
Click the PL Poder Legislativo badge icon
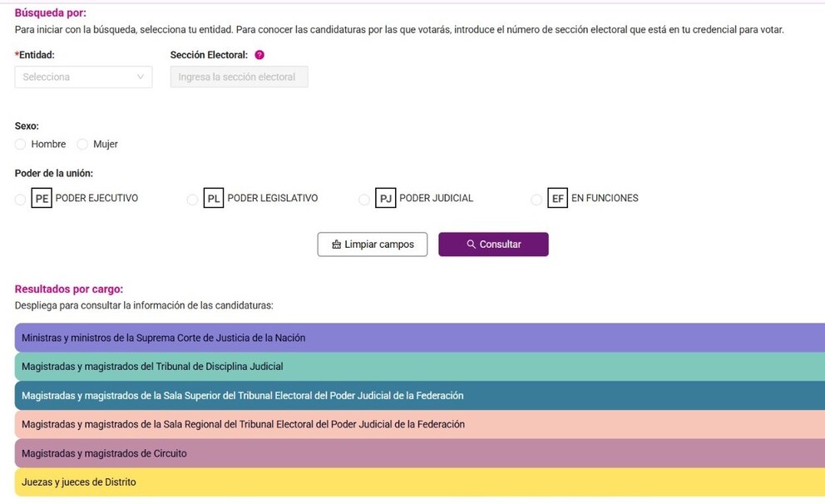(214, 198)
